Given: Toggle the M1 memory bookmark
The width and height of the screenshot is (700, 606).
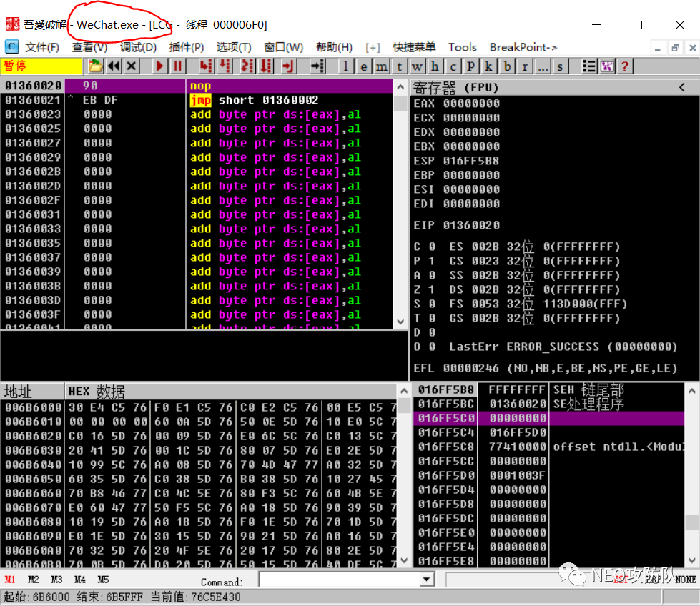Looking at the screenshot, I should coord(10,580).
